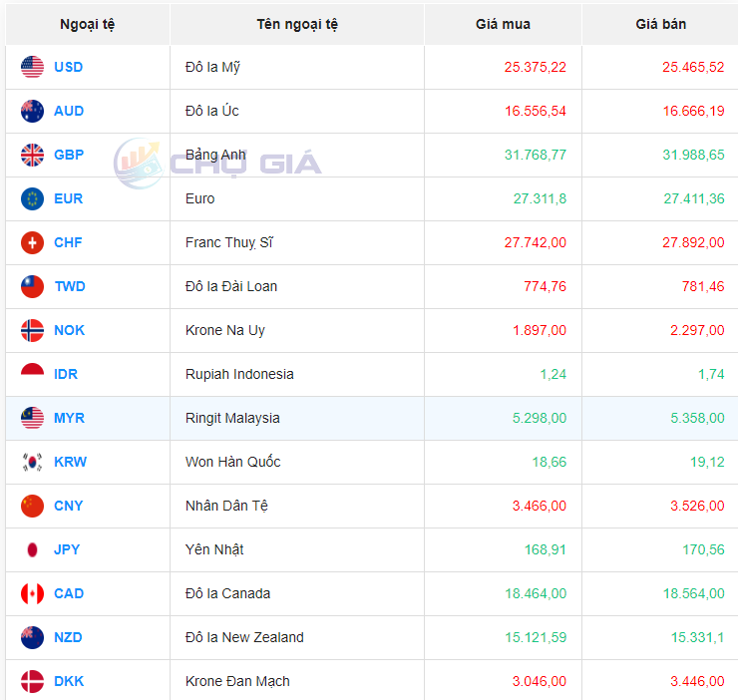Click the Australian flag beside AUD
Screen dimensions: 738x700
[33, 111]
